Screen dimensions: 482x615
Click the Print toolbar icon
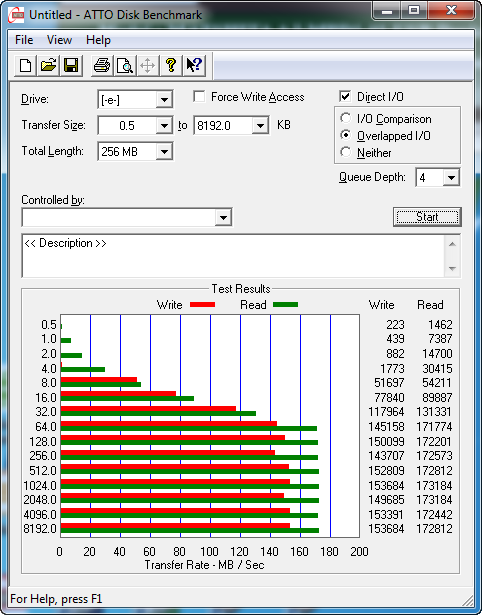point(102,65)
